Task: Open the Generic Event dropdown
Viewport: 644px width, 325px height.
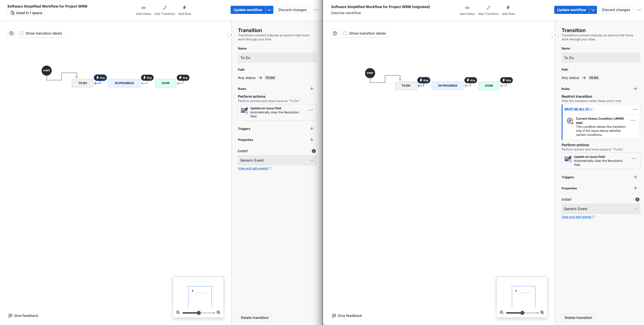Action: click(x=277, y=160)
